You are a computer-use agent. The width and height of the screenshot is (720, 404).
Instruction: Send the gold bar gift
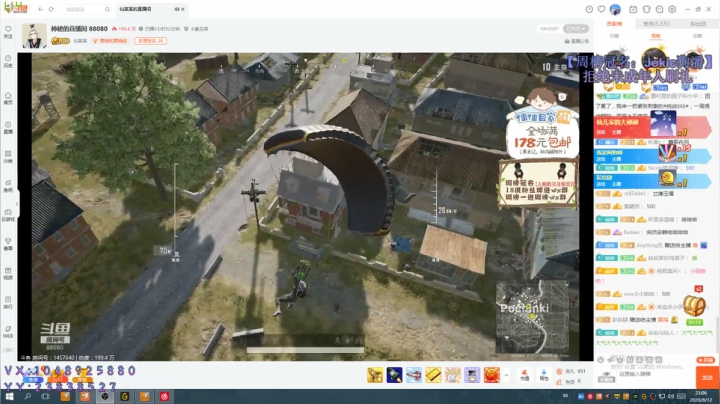[x=433, y=375]
